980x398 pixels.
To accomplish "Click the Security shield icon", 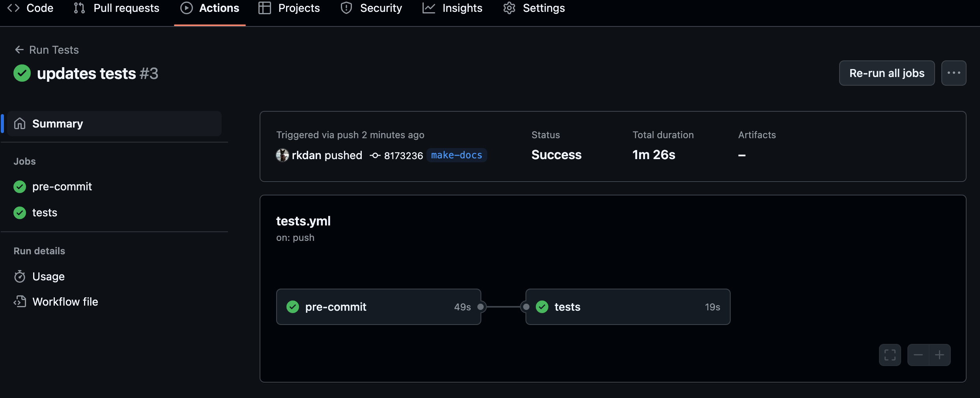I will pos(346,8).
